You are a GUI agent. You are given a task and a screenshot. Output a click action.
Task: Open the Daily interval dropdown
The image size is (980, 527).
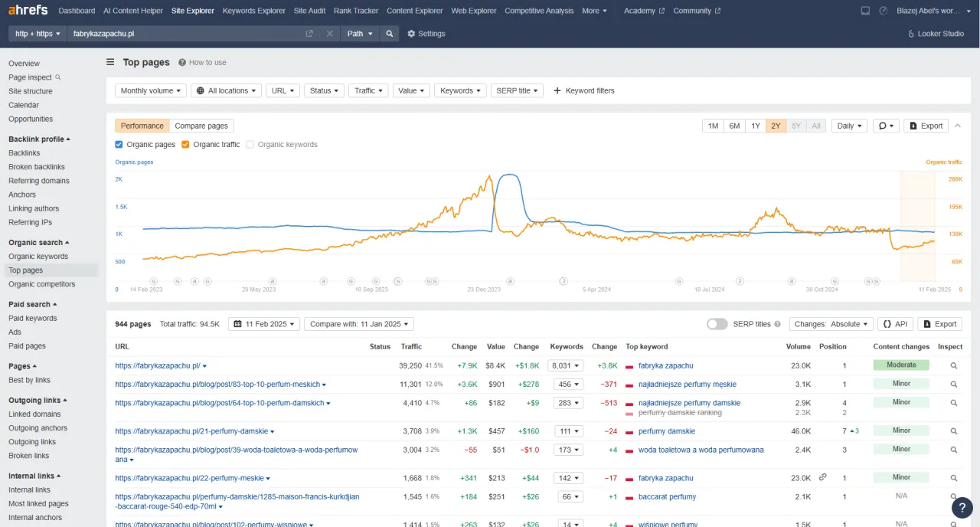tap(849, 126)
